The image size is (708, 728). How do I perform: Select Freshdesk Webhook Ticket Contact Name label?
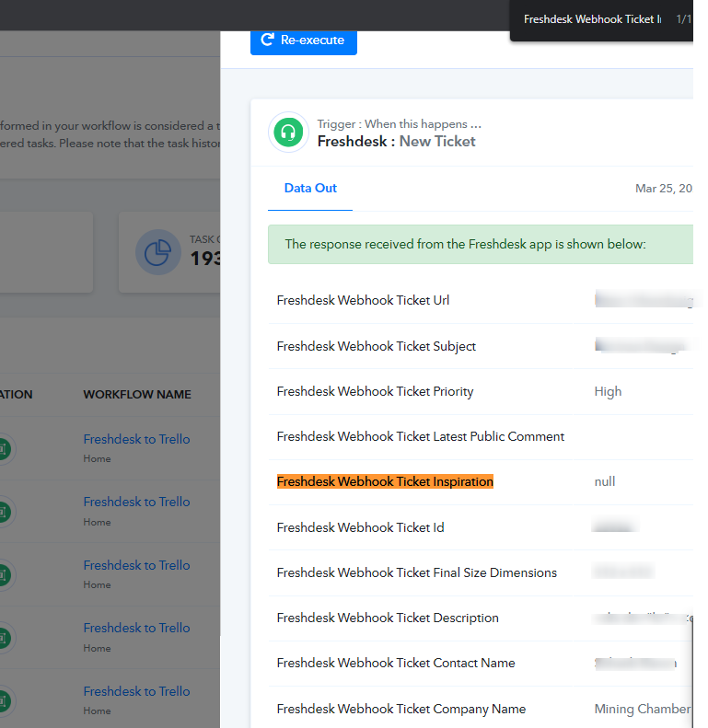[x=396, y=663]
